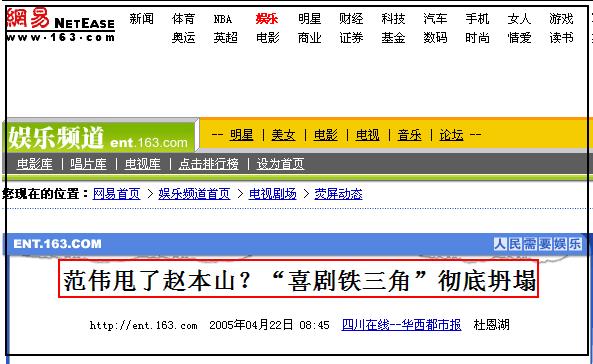Open the 电视库 link

[143, 164]
